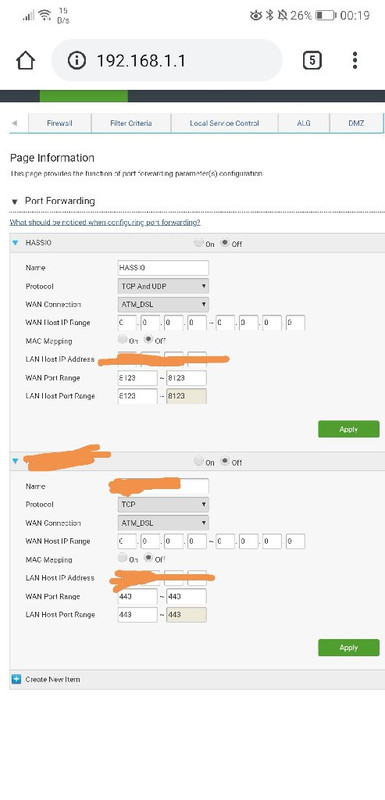This screenshot has width=385, height=800.
Task: Open the Local Service Control tab
Action: (x=224, y=123)
